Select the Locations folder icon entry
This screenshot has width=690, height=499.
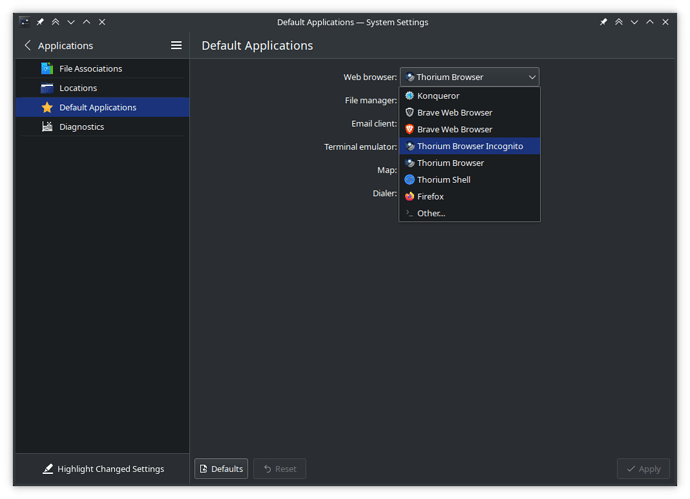pos(47,88)
